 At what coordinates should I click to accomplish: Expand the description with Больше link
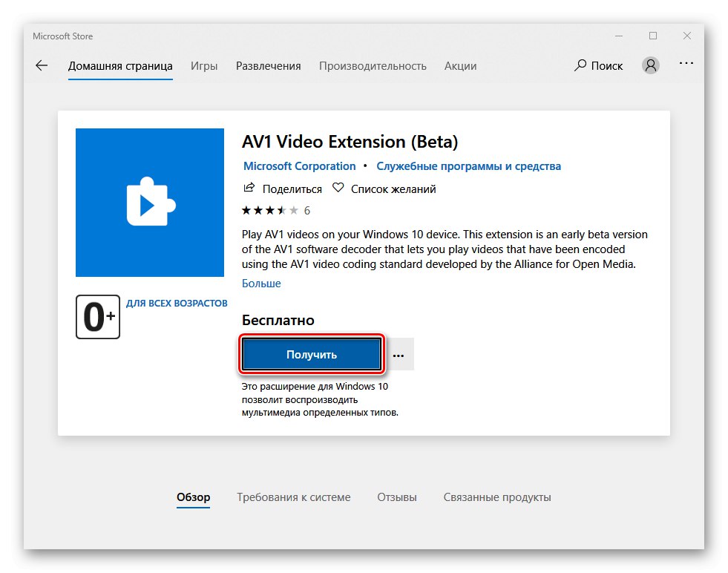[x=261, y=284]
